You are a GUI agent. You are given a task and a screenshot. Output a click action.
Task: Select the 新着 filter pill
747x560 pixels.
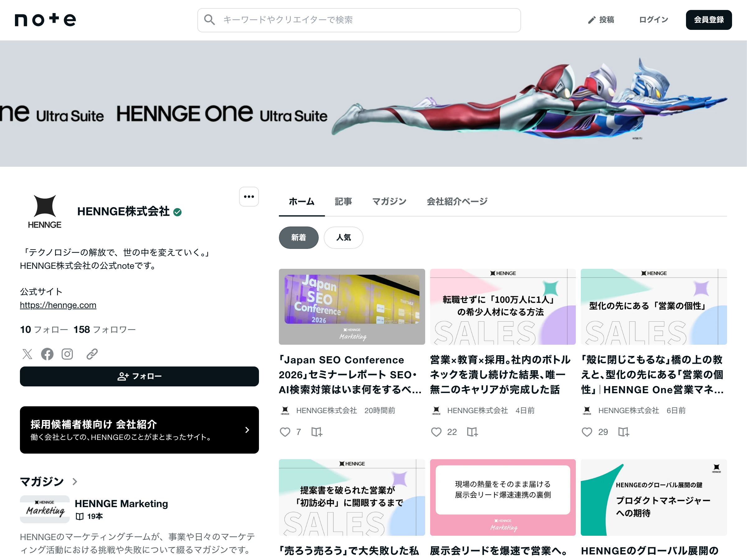coord(298,237)
